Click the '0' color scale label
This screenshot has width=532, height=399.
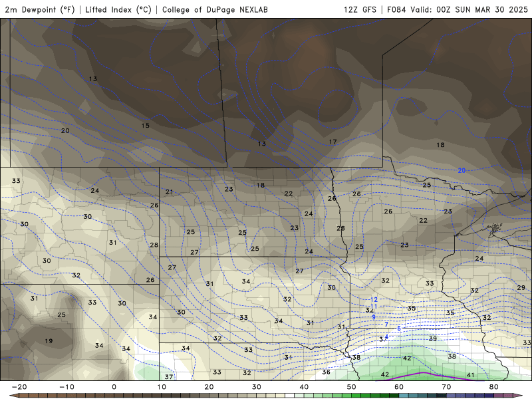click(x=114, y=387)
